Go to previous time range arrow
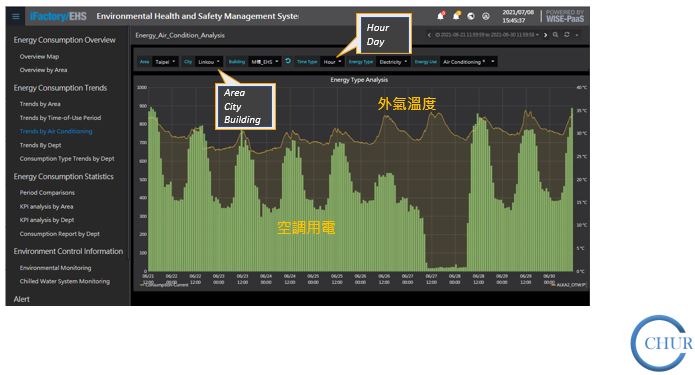The width and height of the screenshot is (695, 375). coord(429,35)
